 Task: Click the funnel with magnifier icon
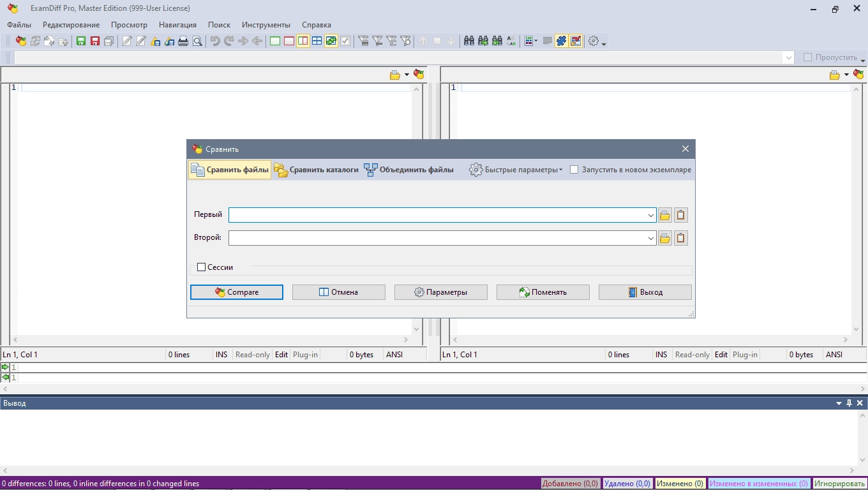pos(406,41)
